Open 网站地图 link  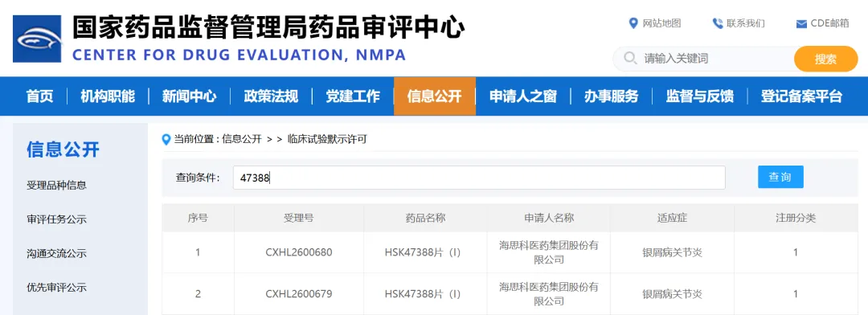[661, 23]
